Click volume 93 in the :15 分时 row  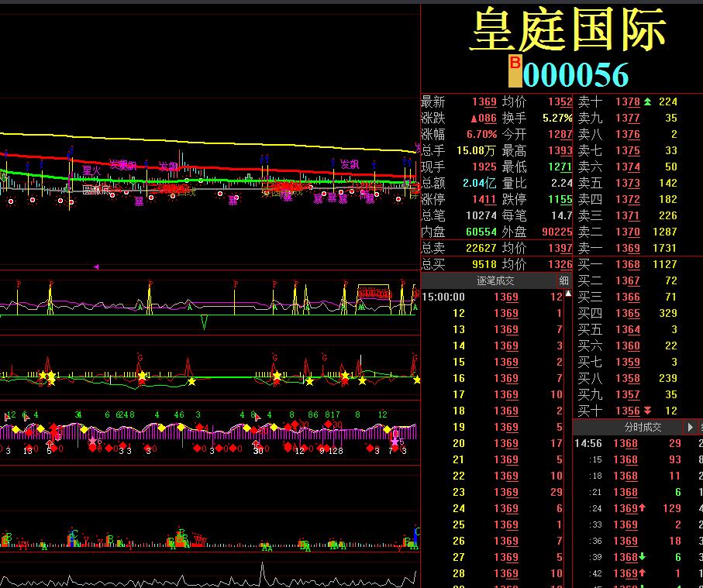click(675, 460)
